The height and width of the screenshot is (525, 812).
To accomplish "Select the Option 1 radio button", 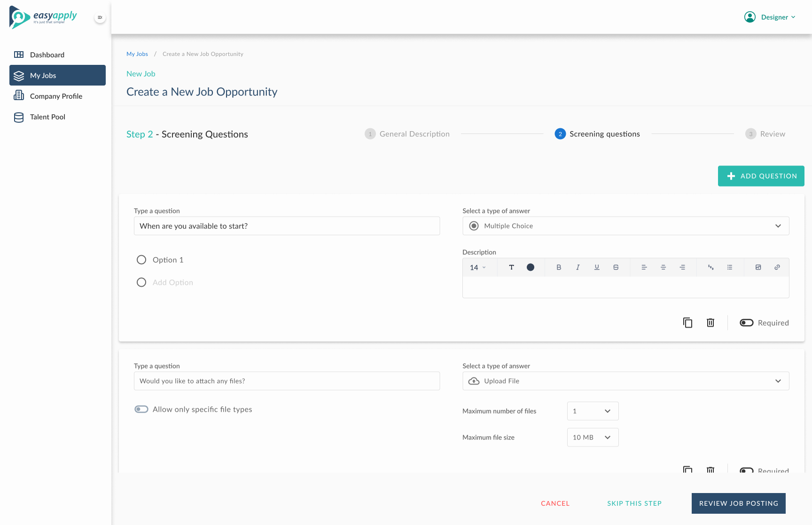I will [x=141, y=260].
